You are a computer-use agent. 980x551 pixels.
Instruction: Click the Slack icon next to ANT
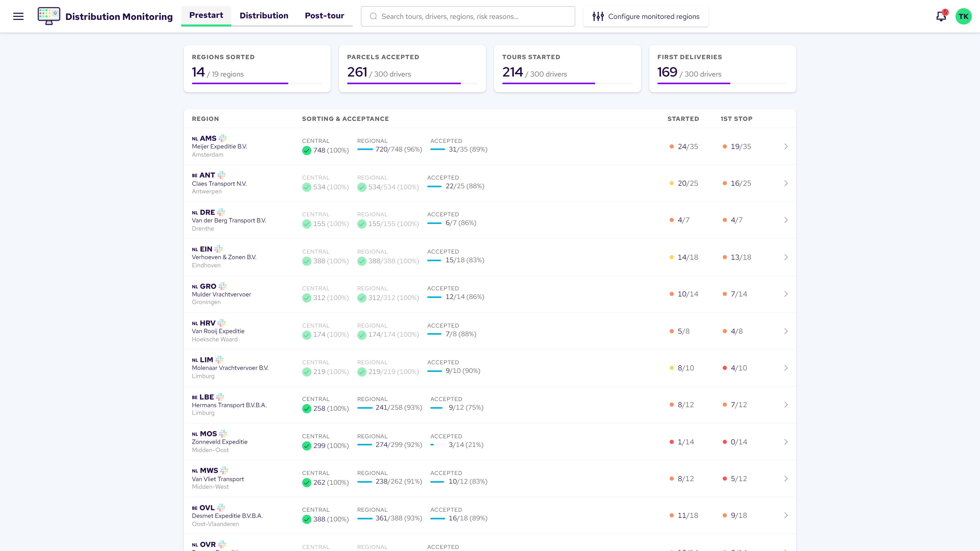tap(222, 175)
